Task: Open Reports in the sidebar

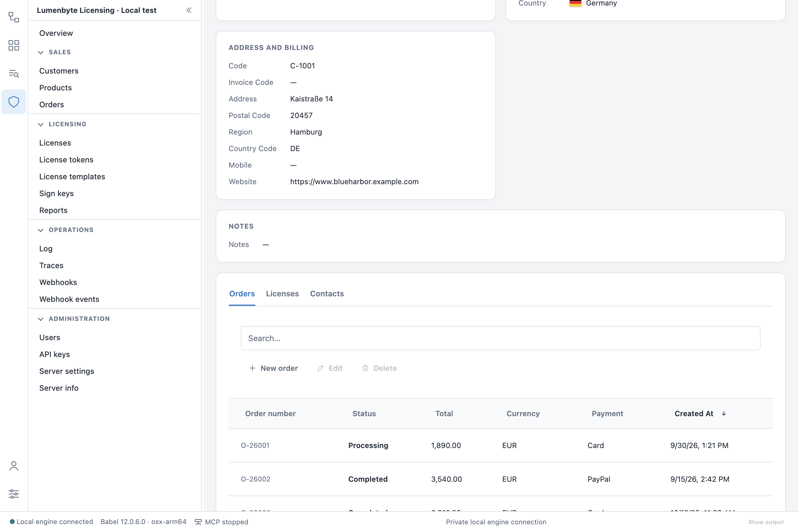Action: [x=53, y=210]
